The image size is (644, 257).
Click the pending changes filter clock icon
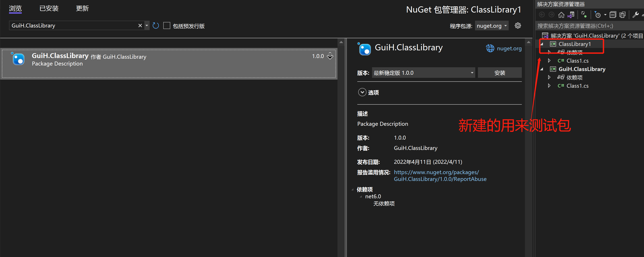click(x=597, y=15)
